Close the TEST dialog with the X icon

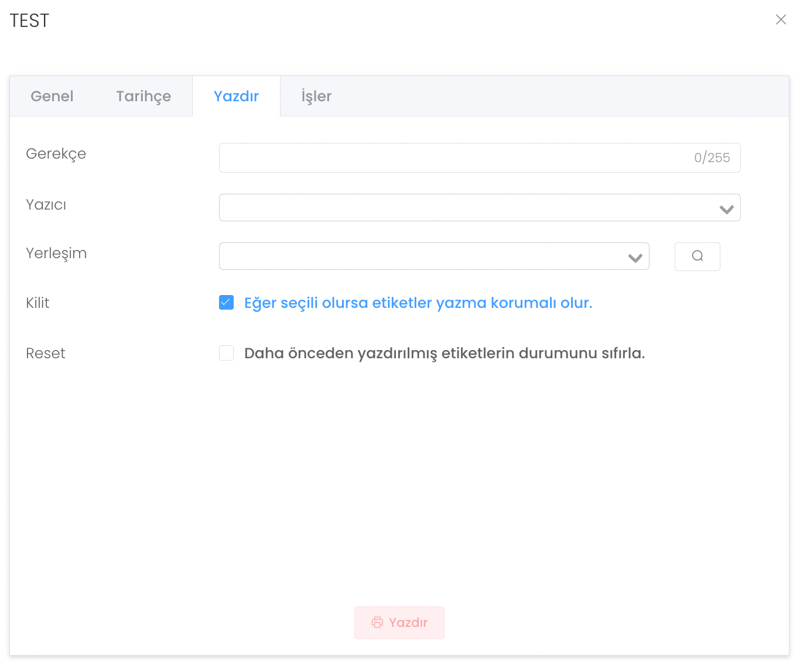(x=781, y=20)
